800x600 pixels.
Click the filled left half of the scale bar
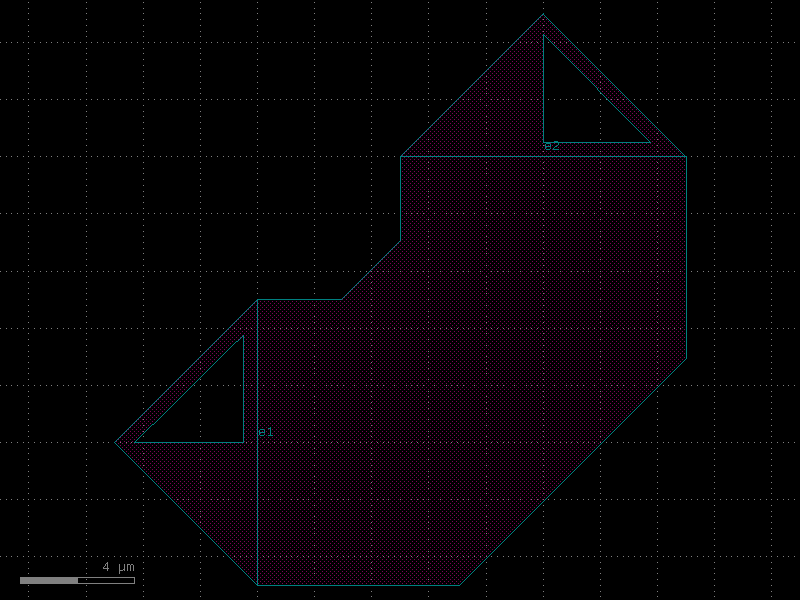click(50, 579)
